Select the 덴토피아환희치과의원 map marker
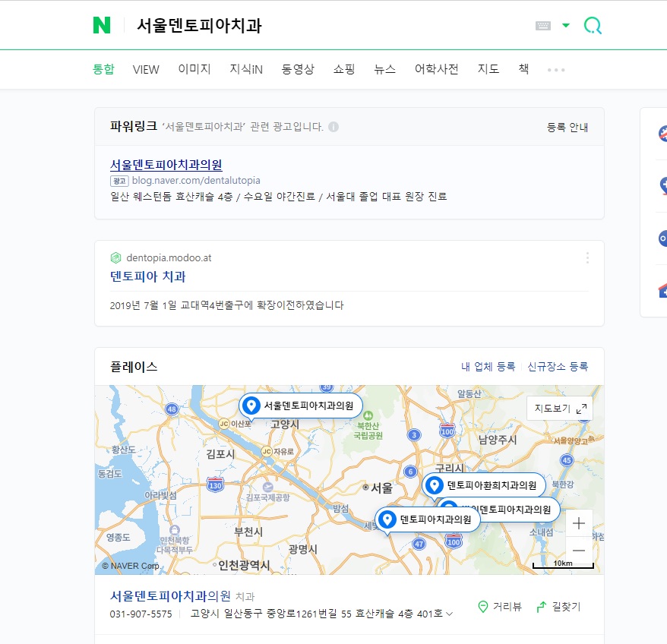Viewport: 667px width, 644px height. (484, 485)
